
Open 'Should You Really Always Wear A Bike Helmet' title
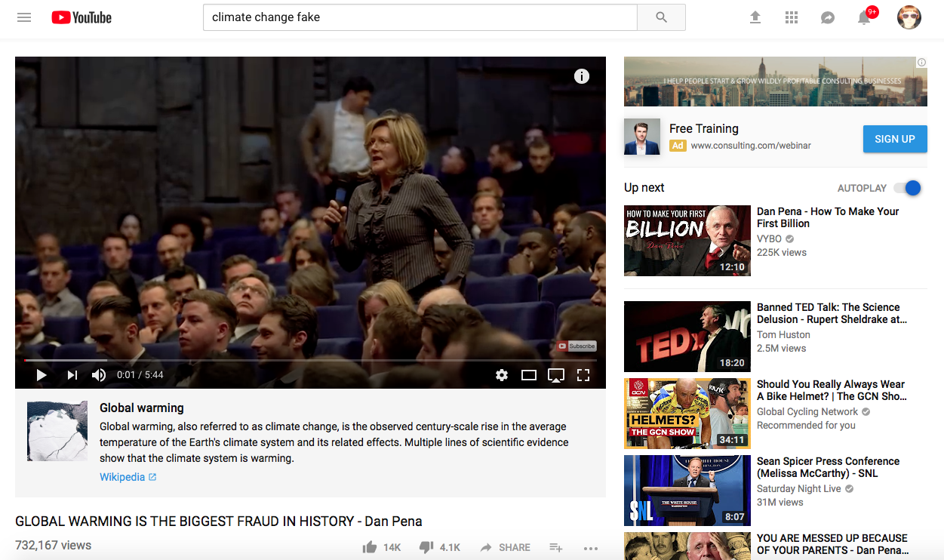click(x=832, y=390)
